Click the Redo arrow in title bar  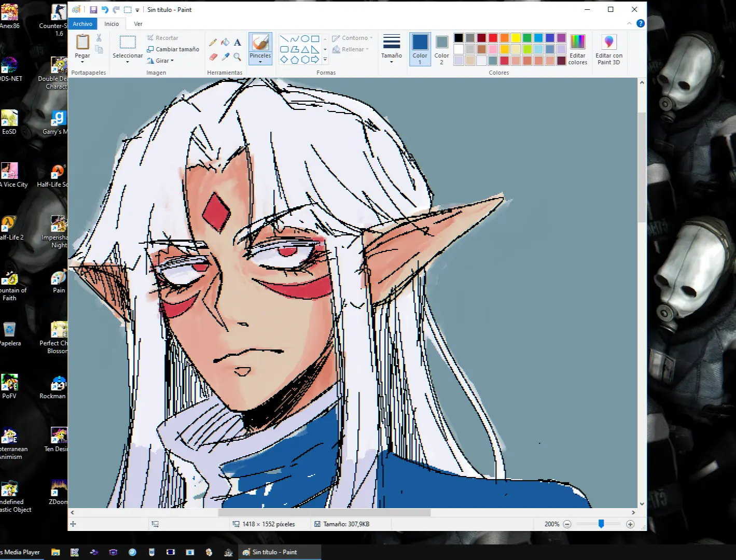(116, 10)
